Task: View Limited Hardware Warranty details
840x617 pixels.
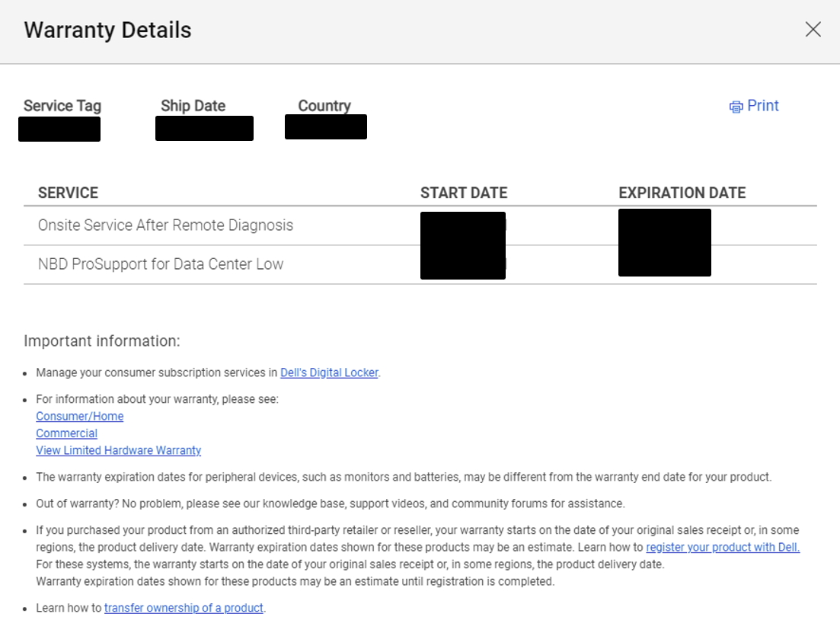Action: [x=118, y=450]
